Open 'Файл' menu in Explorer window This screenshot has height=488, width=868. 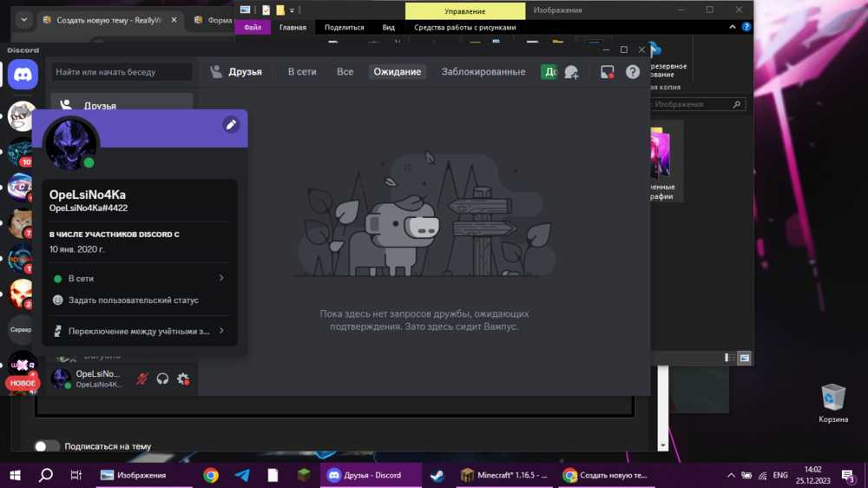tap(253, 27)
